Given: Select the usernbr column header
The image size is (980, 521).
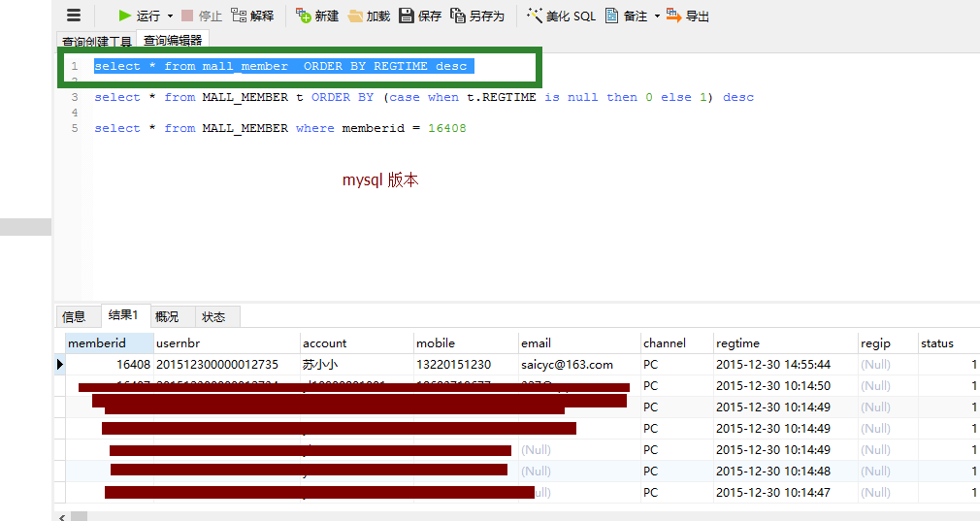Looking at the screenshot, I should [x=227, y=342].
